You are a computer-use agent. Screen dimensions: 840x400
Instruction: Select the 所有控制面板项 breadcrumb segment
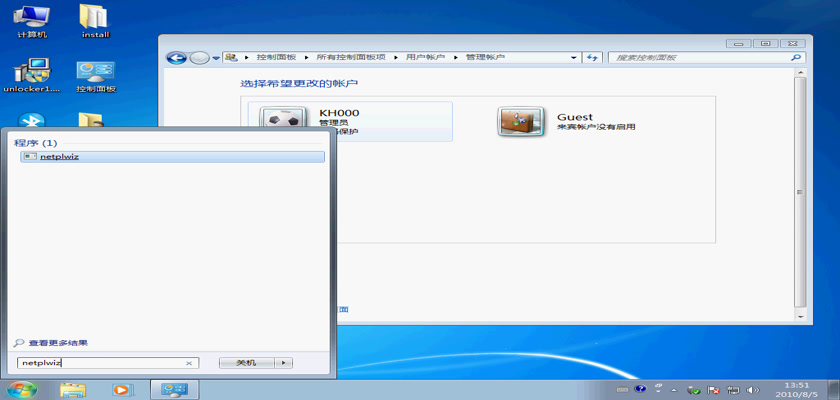click(x=351, y=58)
